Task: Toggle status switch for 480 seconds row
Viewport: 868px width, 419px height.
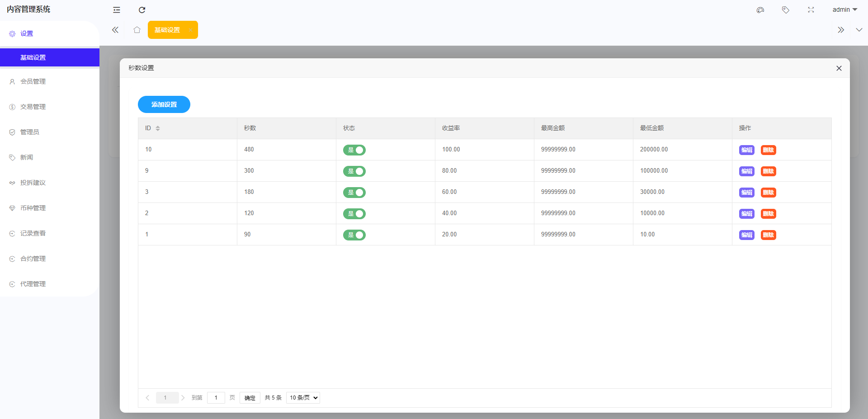Action: click(x=354, y=150)
